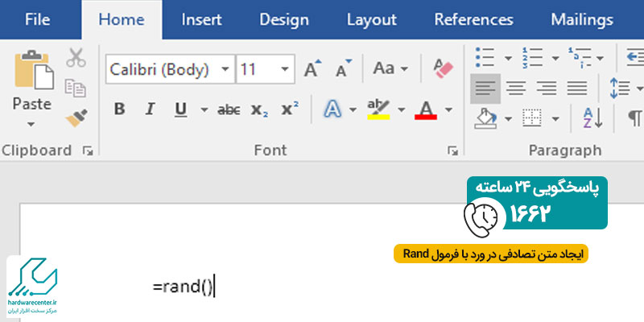
Task: Switch to the Mailings tab
Action: tap(582, 19)
